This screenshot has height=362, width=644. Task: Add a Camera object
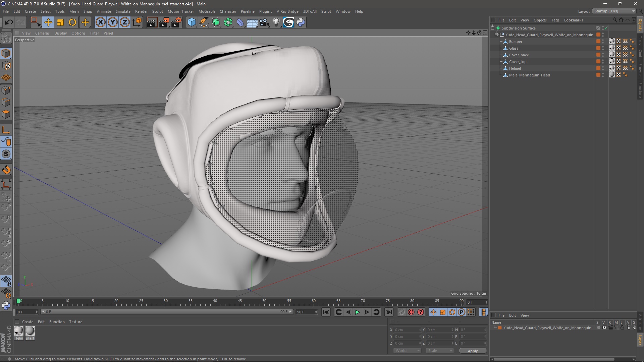(x=264, y=22)
